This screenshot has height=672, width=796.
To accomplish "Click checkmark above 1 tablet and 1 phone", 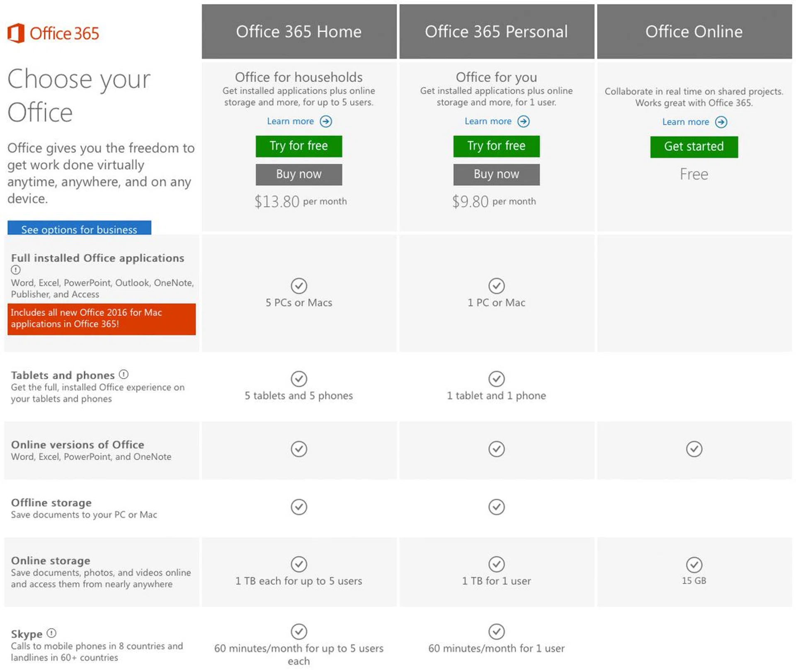I will pos(496,379).
